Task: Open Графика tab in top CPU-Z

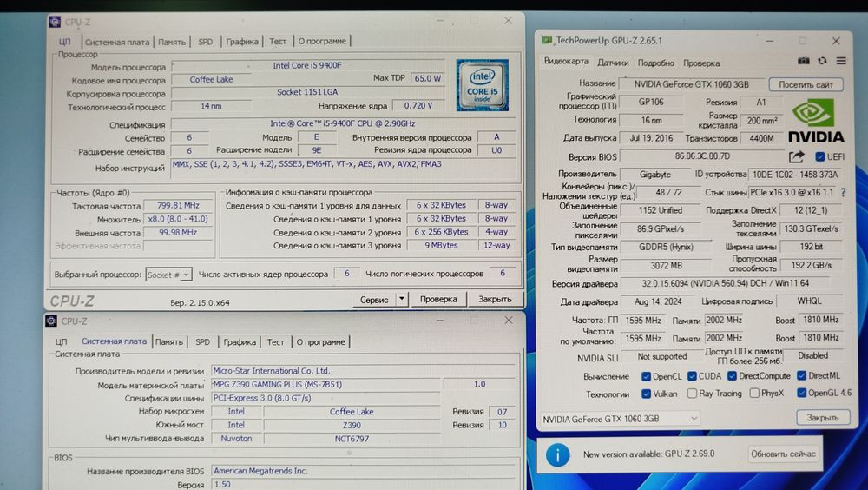Action: [242, 42]
